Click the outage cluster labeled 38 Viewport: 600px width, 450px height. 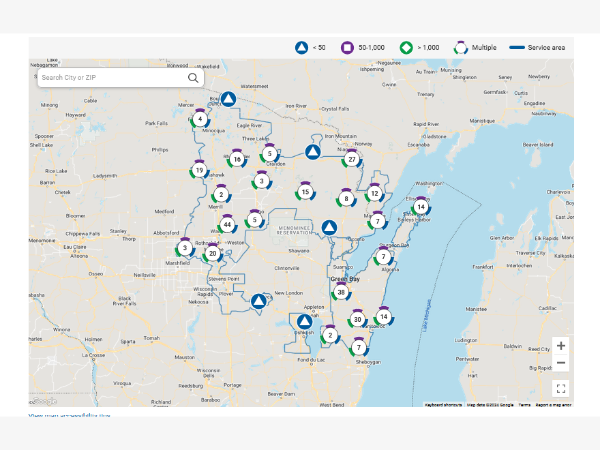coord(341,292)
